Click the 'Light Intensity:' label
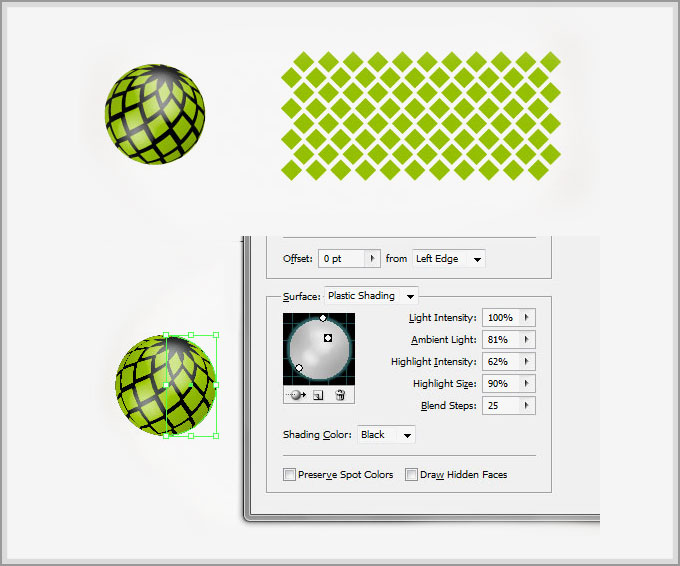The image size is (680, 566). pyautogui.click(x=442, y=318)
